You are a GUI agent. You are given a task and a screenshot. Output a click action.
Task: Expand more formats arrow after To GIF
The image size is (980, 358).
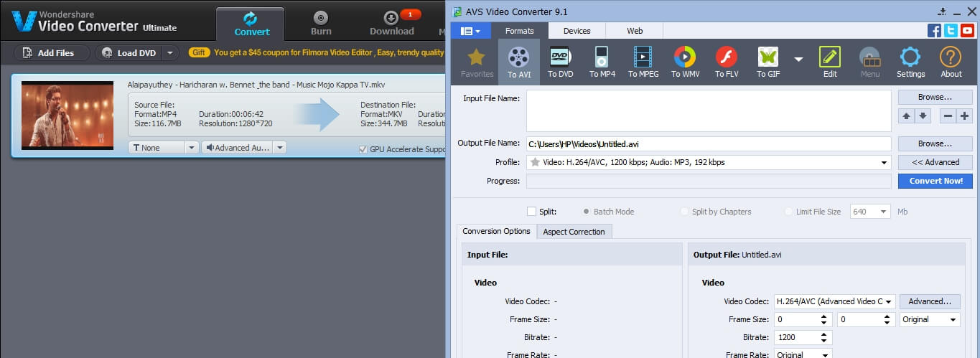tap(798, 60)
